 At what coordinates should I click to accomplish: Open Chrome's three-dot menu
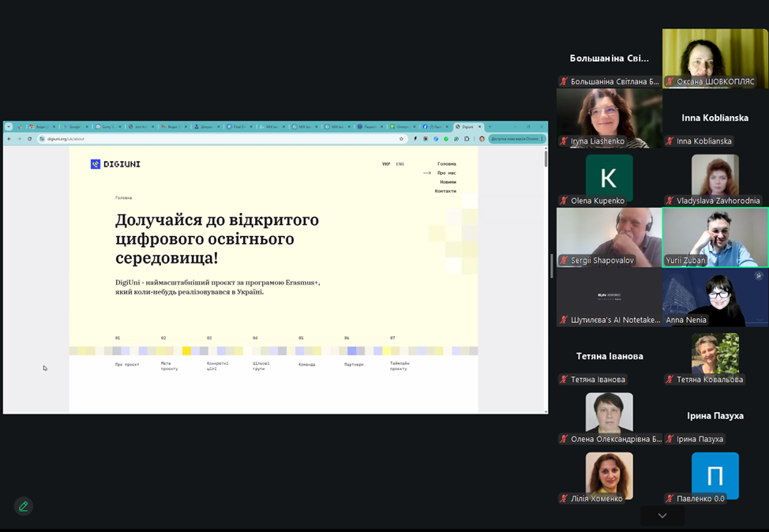[542, 139]
